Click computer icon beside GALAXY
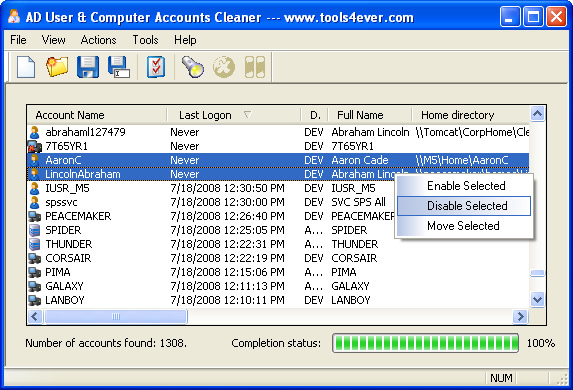 coord(35,287)
